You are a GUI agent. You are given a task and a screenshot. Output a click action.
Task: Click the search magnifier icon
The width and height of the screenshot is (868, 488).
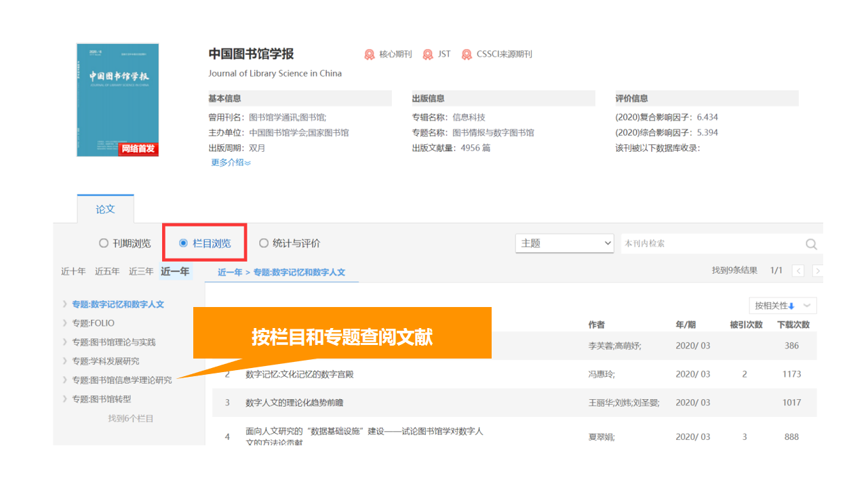811,244
